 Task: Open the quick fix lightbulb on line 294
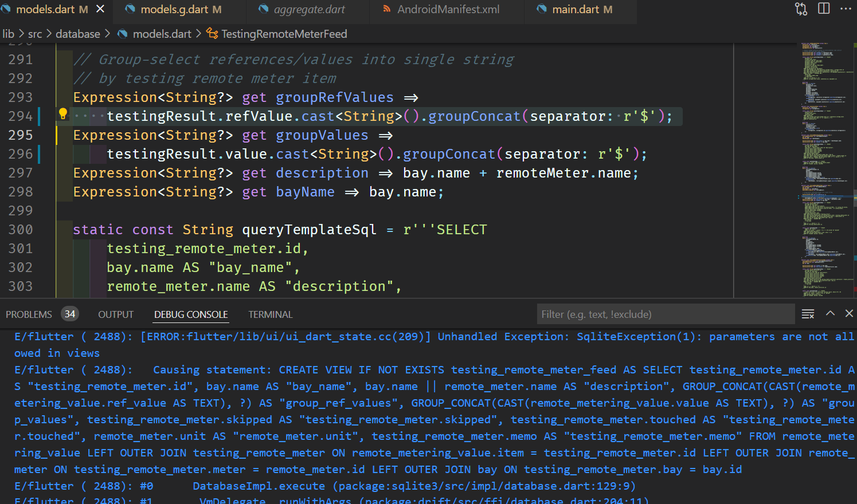(62, 114)
